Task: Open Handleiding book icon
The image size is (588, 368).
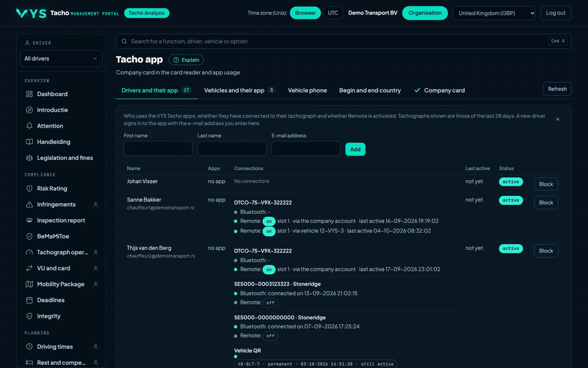Action: (29, 142)
